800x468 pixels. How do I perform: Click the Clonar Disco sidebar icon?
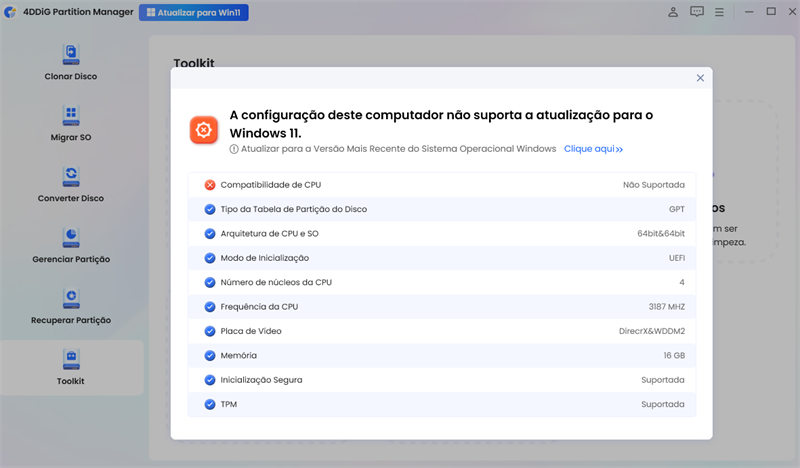click(71, 53)
